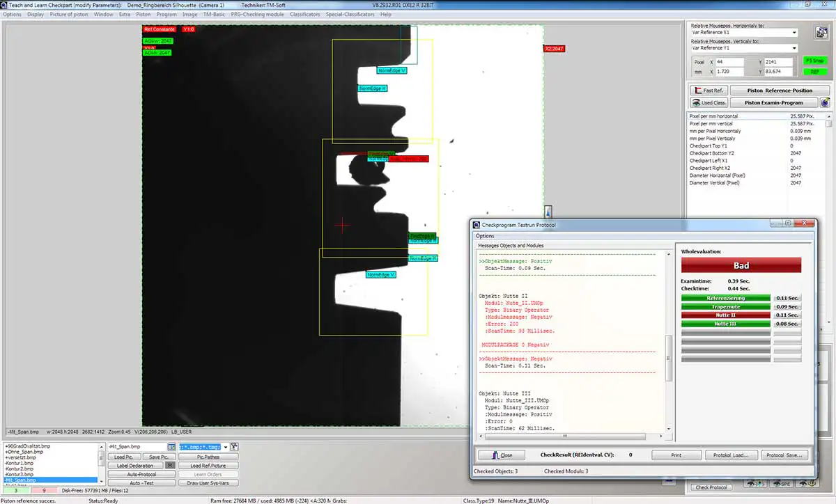Click the filter icon next to file mask
This screenshot has height=504, width=836.
click(x=234, y=447)
